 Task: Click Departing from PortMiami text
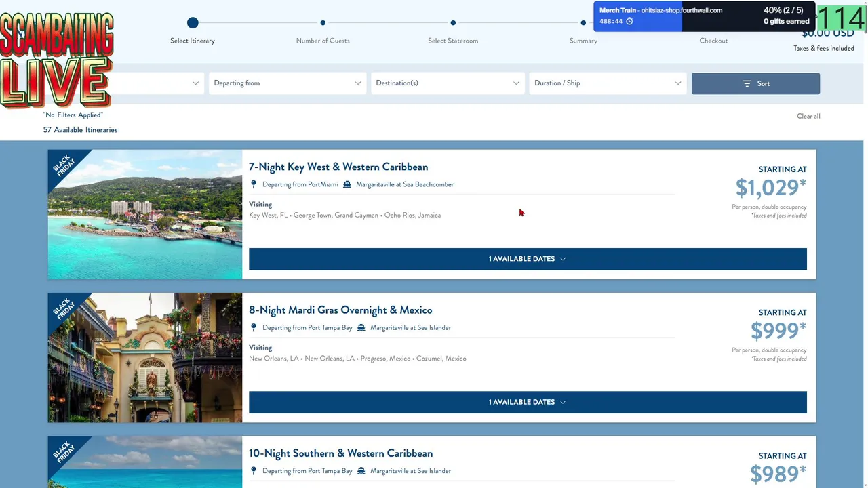(x=300, y=184)
